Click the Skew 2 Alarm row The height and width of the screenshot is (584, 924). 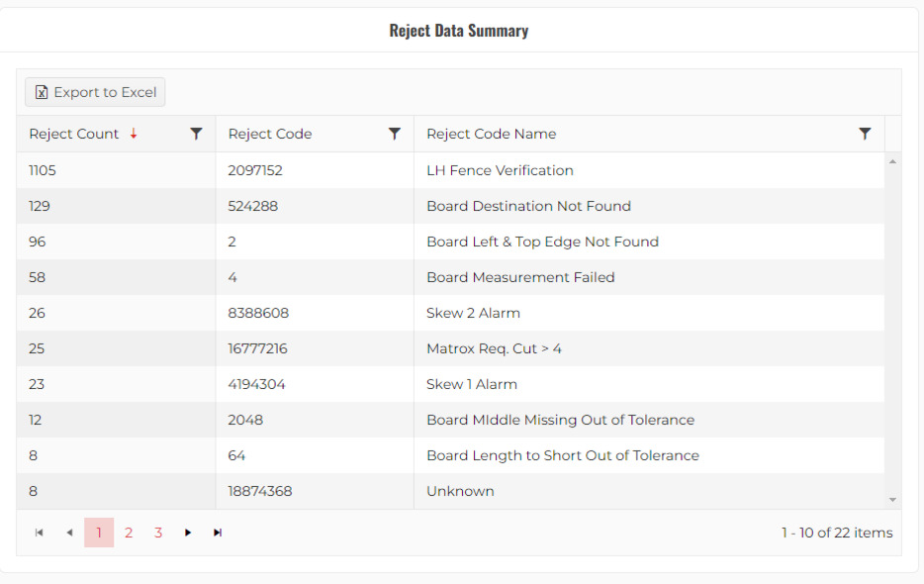[473, 313]
